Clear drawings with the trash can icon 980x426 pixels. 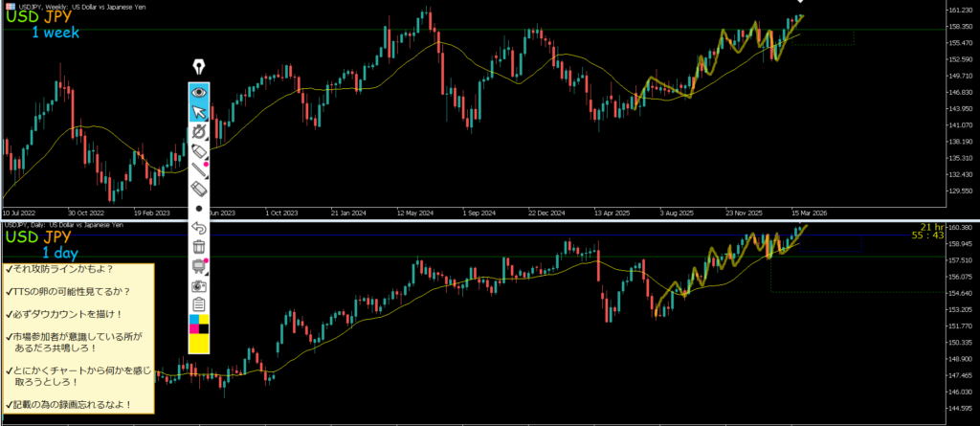tap(199, 247)
